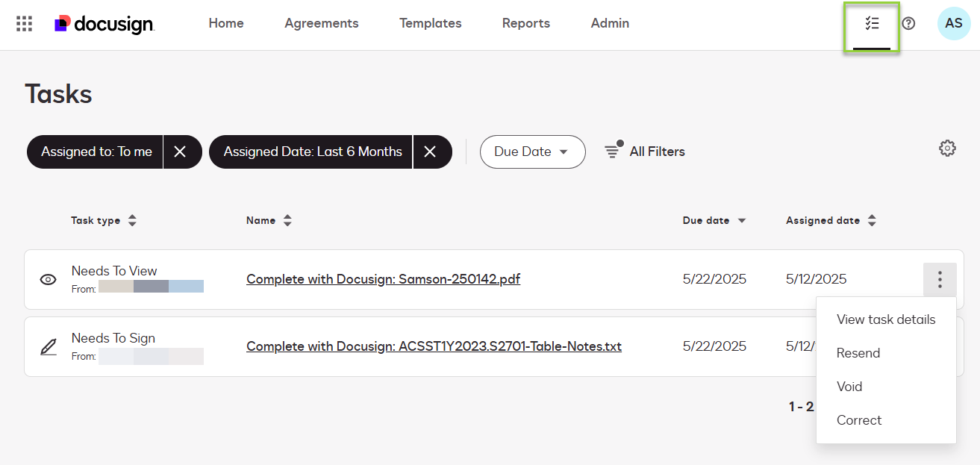This screenshot has width=980, height=465.
Task: Open the table settings gear icon
Action: 947,149
